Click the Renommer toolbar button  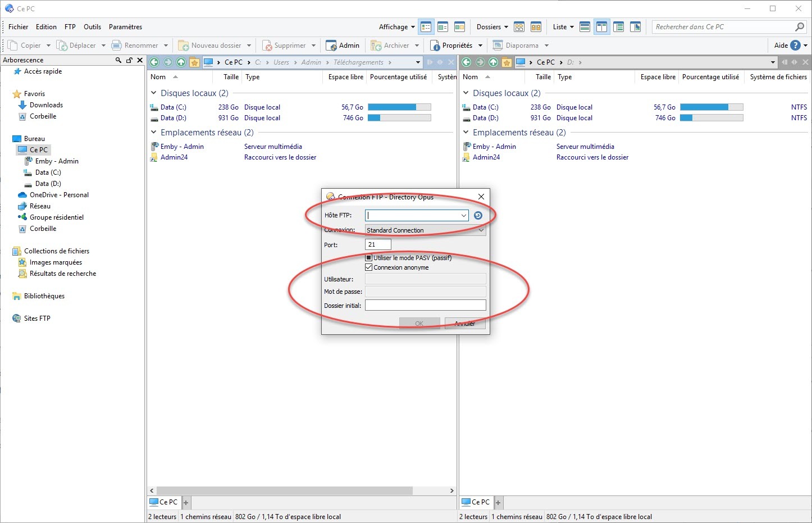click(x=135, y=46)
